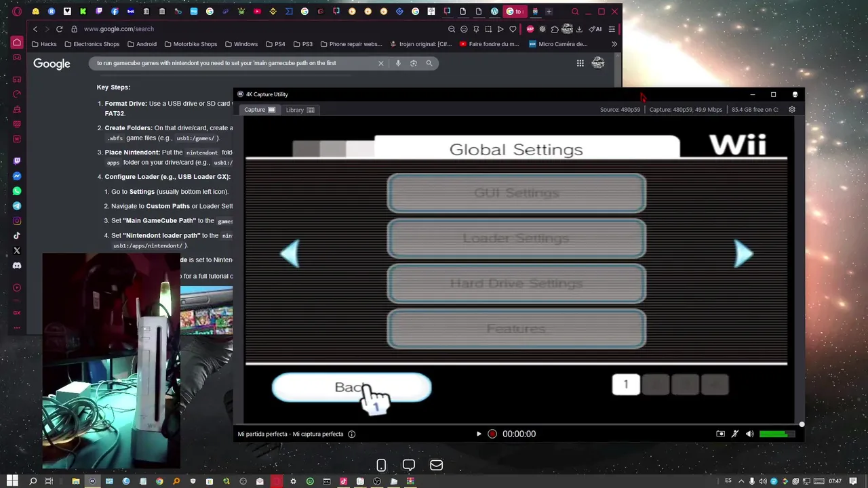Add page to bookmarks with heart icon
868x488 pixels.
click(513, 29)
